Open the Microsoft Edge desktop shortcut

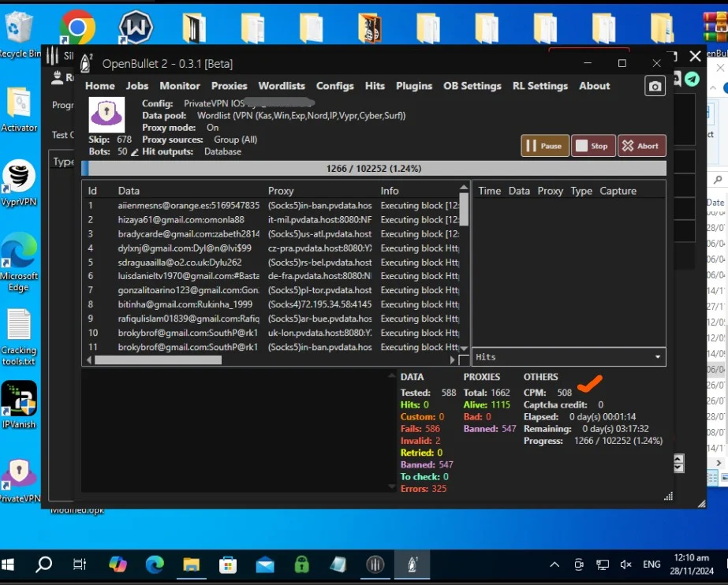click(19, 262)
